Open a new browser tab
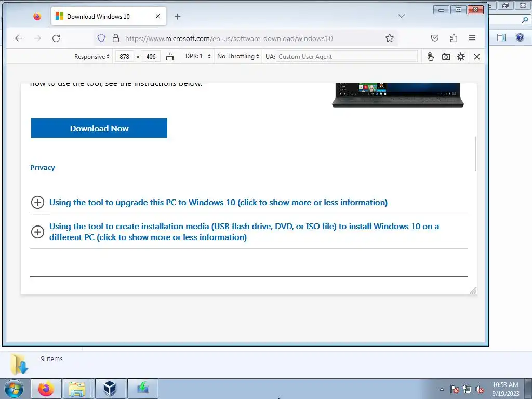Image resolution: width=532 pixels, height=399 pixels. coord(178,16)
